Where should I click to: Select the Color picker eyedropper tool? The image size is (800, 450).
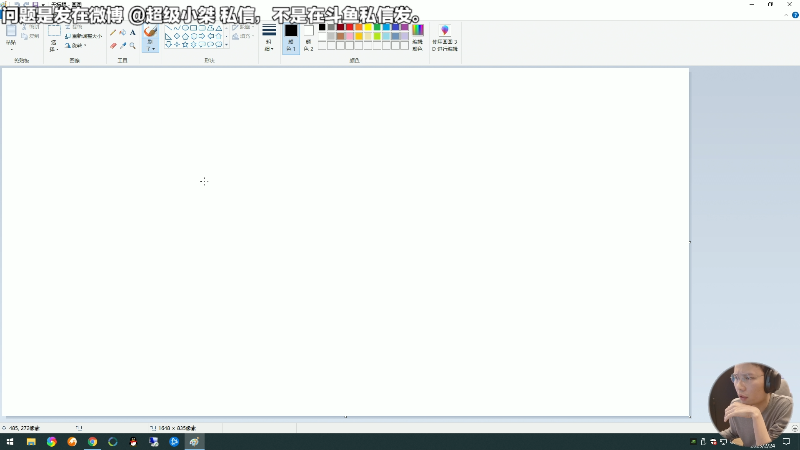click(123, 45)
